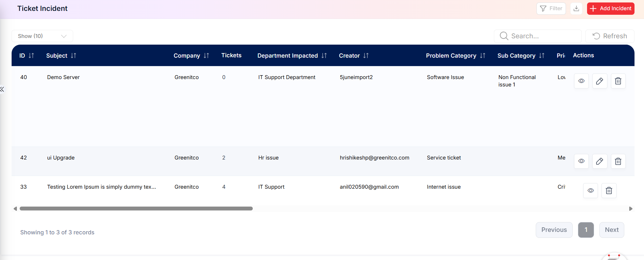Image resolution: width=644 pixels, height=260 pixels.
Task: Delete the ui Upgrade incident
Action: tap(618, 161)
